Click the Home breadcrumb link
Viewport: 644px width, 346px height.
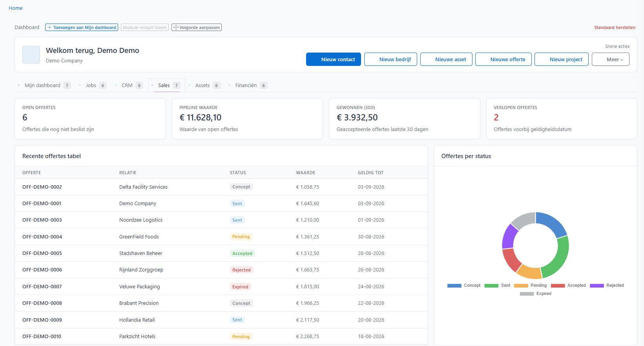[15, 8]
